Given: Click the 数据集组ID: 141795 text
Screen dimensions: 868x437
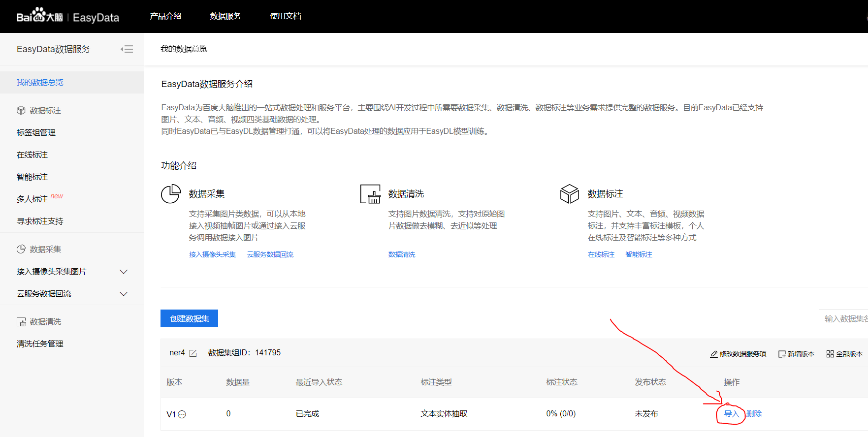Looking at the screenshot, I should click(x=244, y=352).
